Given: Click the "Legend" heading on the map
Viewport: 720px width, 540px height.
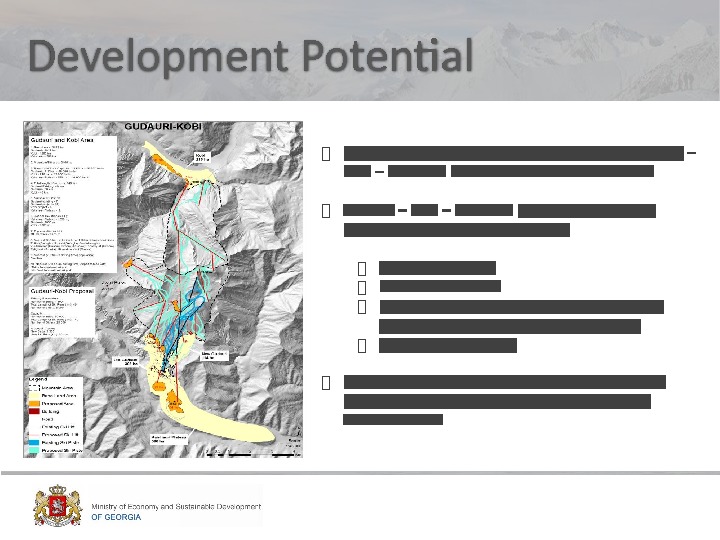Looking at the screenshot, I should pos(38,379).
